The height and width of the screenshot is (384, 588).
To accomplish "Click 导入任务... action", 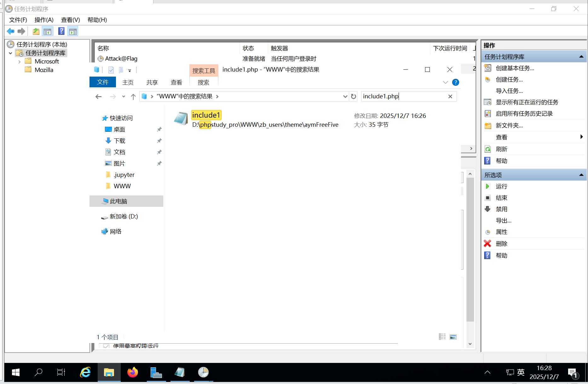I will tap(509, 91).
